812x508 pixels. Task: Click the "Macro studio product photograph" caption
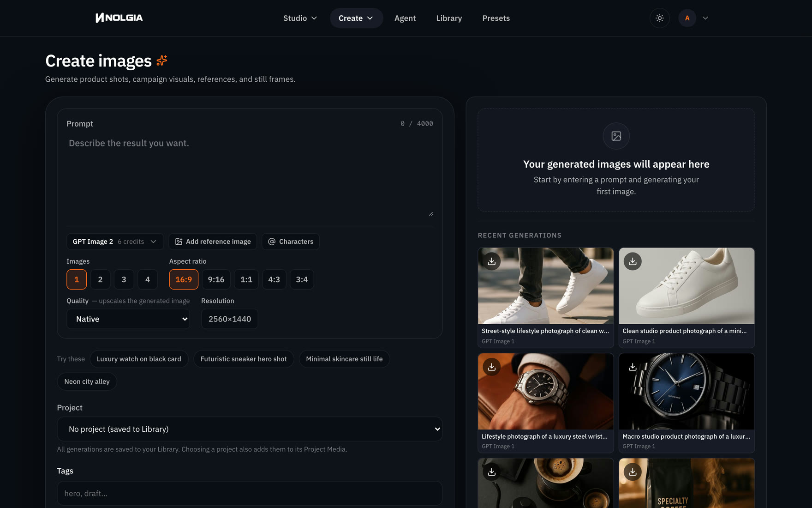click(687, 436)
